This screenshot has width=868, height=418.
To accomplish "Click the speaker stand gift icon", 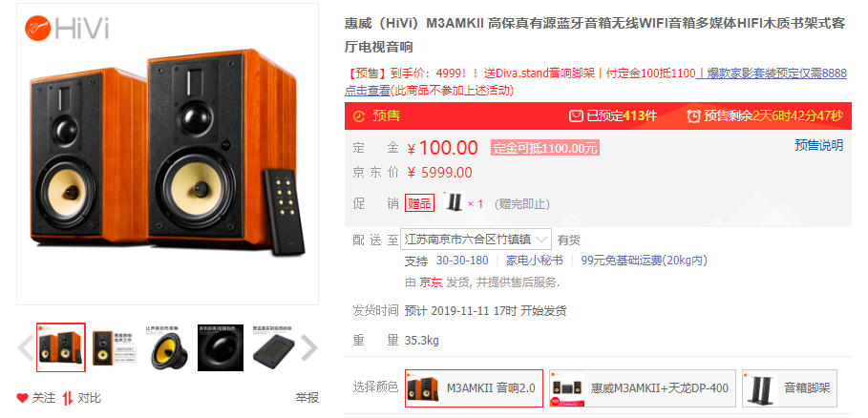I will coord(454,203).
